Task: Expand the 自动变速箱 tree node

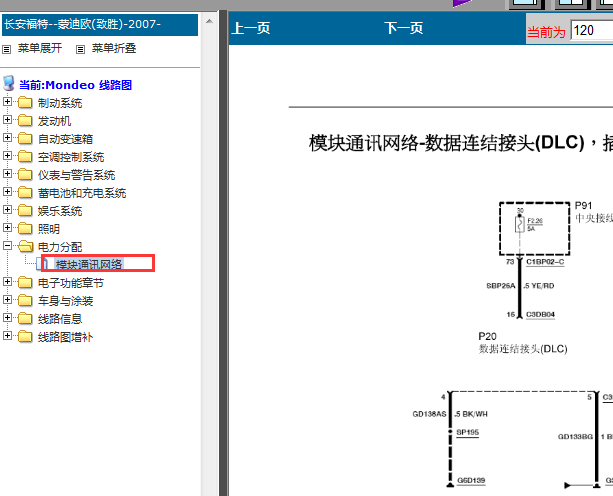Action: click(x=7, y=138)
